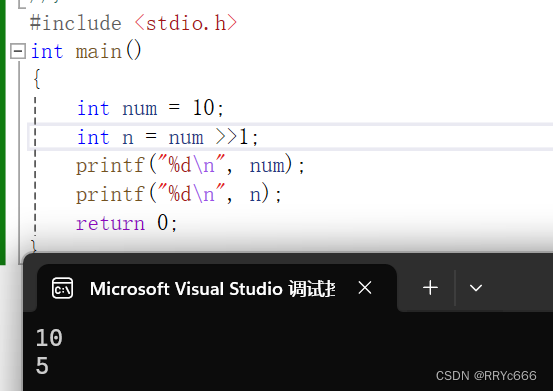Viewport: 553px width, 391px height.
Task: Click the 'return 0;' statement
Action: coord(127,223)
